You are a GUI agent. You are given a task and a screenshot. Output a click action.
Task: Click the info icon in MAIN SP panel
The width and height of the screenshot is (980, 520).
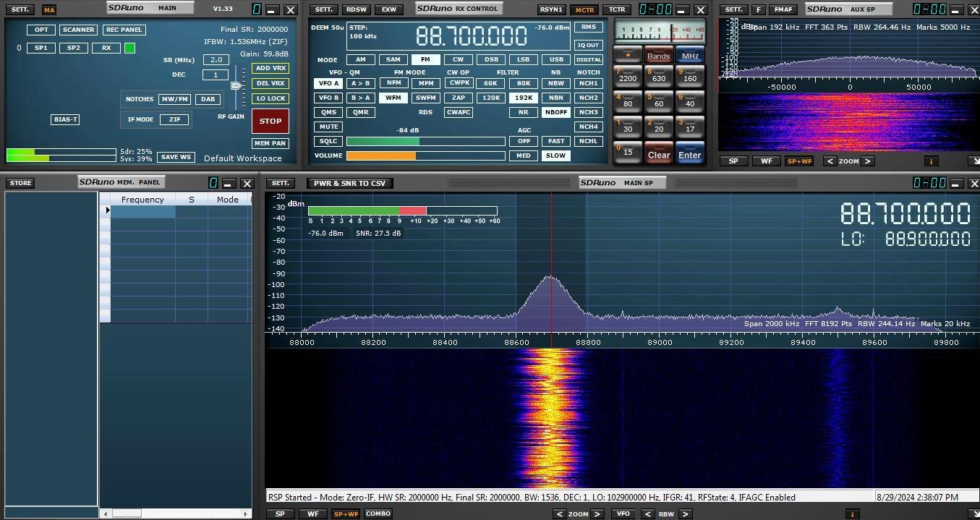[x=853, y=514]
